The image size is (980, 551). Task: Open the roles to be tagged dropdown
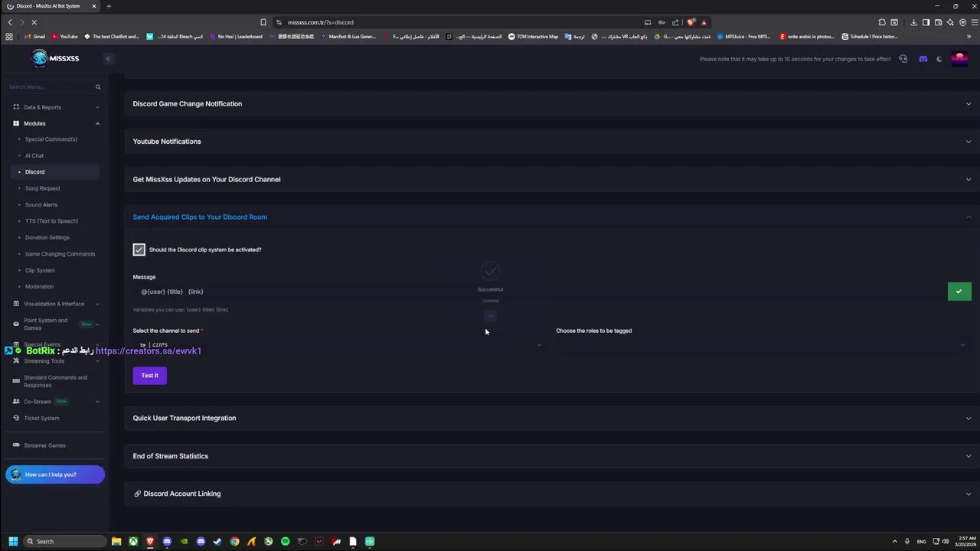pos(762,345)
